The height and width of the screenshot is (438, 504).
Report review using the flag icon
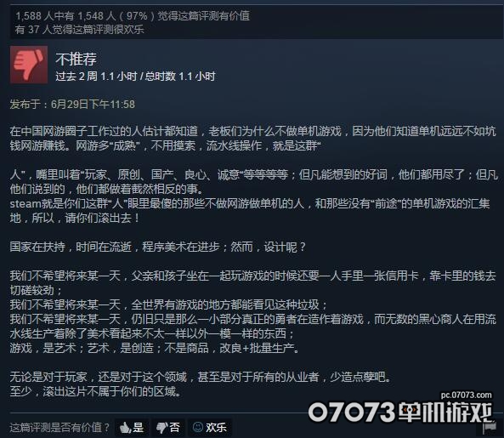point(490,428)
